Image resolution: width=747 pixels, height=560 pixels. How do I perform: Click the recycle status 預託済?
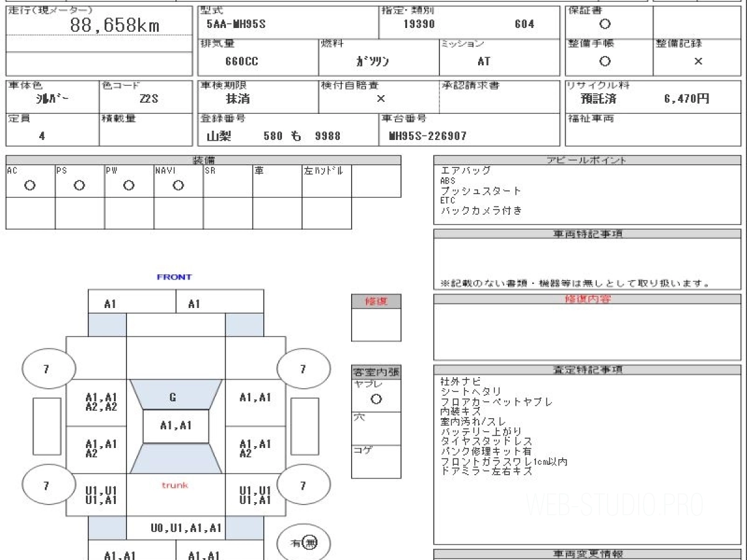[x=598, y=98]
